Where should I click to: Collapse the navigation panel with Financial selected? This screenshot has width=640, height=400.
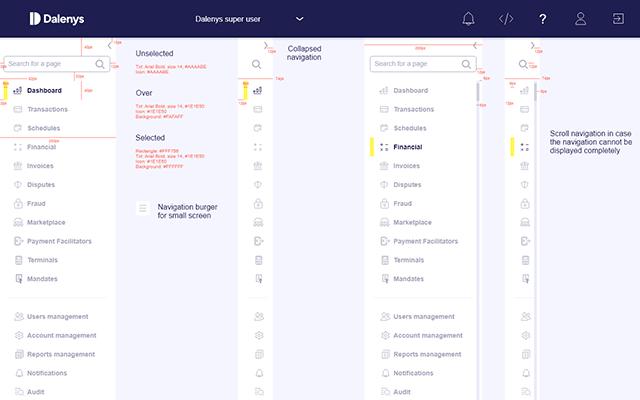tap(475, 45)
